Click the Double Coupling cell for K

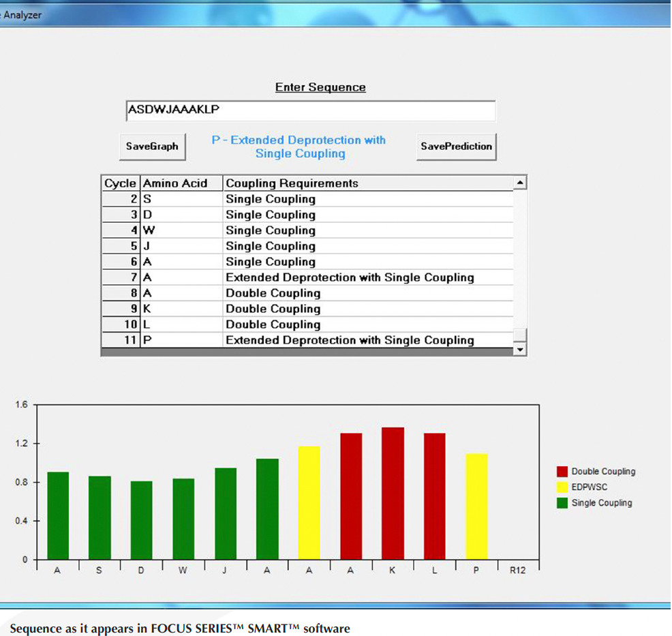point(273,309)
